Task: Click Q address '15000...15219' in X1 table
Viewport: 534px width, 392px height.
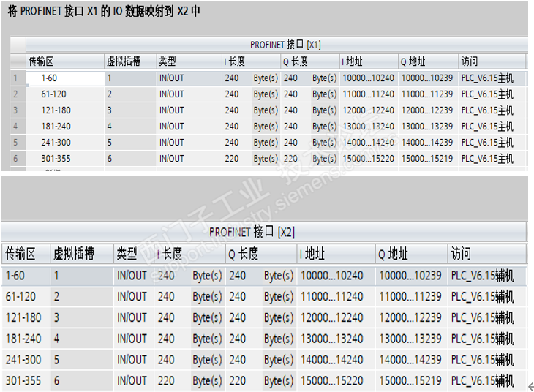Action: 427,159
